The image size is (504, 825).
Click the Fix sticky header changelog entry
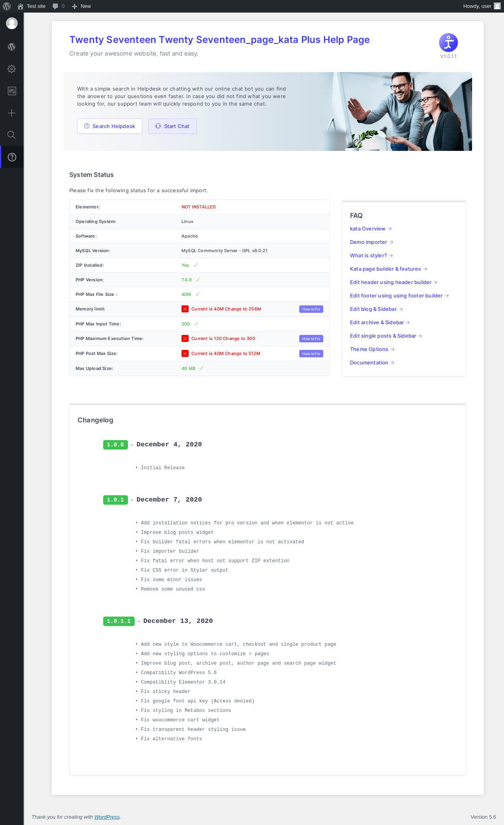[x=165, y=692]
